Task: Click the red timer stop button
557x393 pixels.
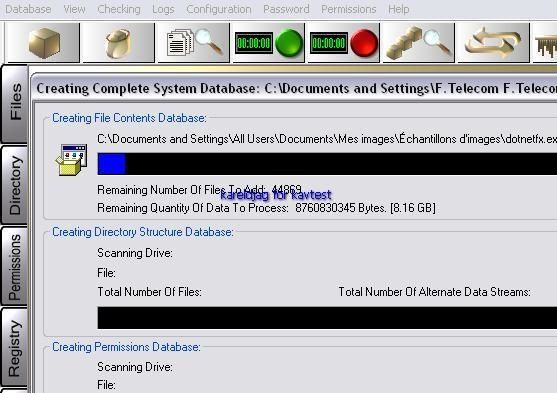Action: [x=344, y=43]
